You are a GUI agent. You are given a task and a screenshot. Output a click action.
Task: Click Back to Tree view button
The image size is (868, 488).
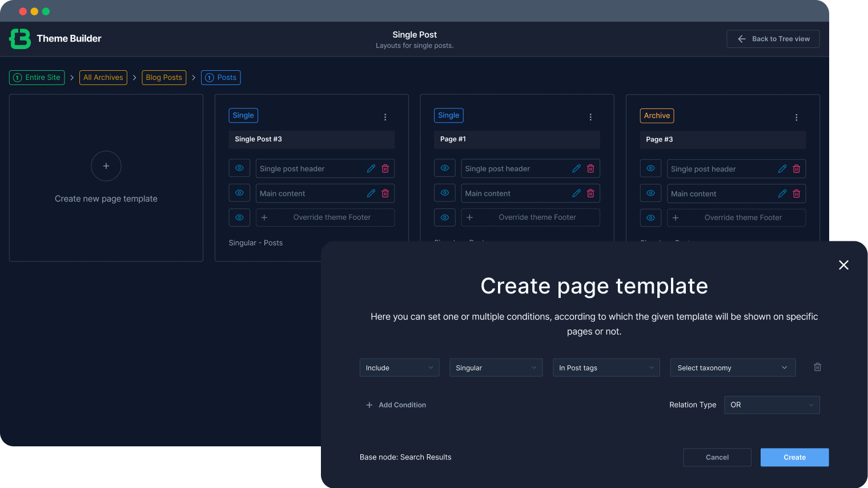[773, 39]
